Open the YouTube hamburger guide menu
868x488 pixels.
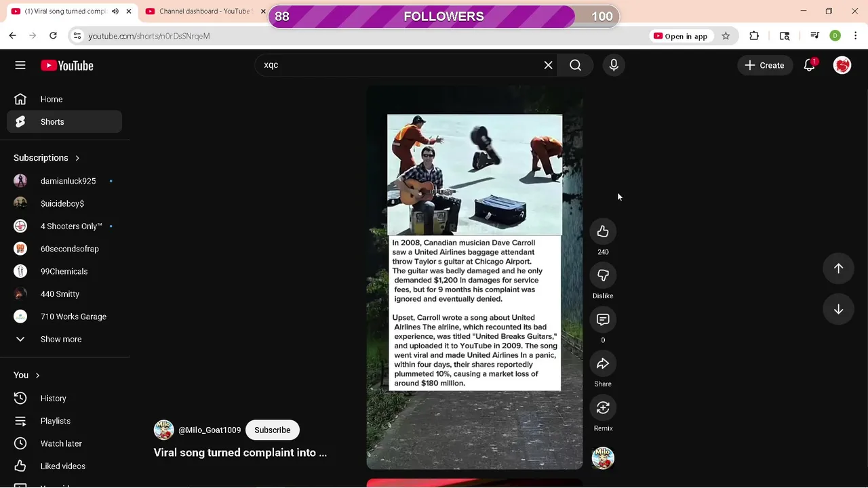20,65
